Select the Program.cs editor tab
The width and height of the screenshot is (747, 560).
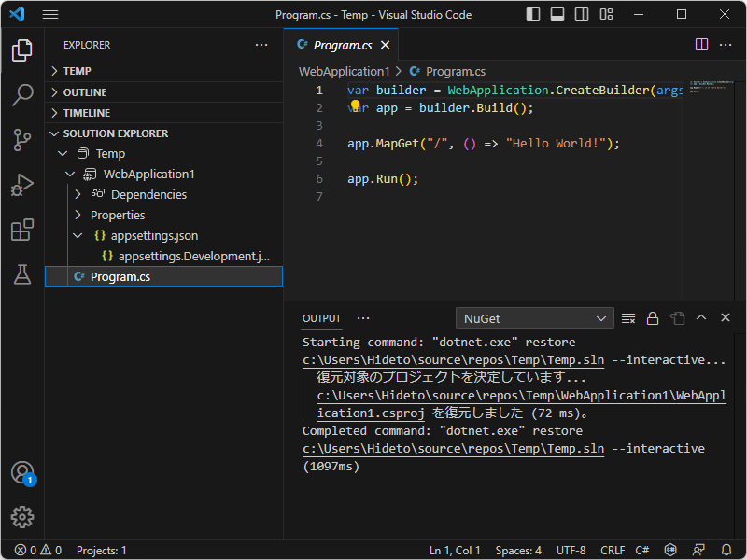pos(342,45)
